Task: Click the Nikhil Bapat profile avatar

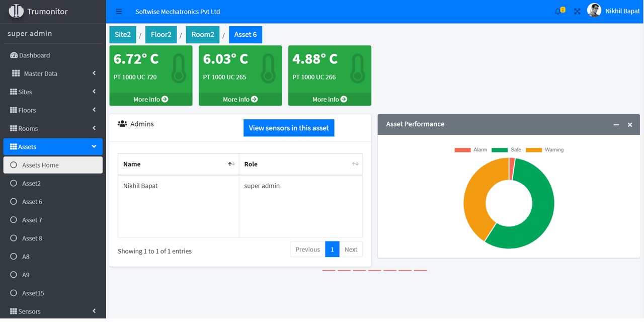Action: tap(594, 11)
